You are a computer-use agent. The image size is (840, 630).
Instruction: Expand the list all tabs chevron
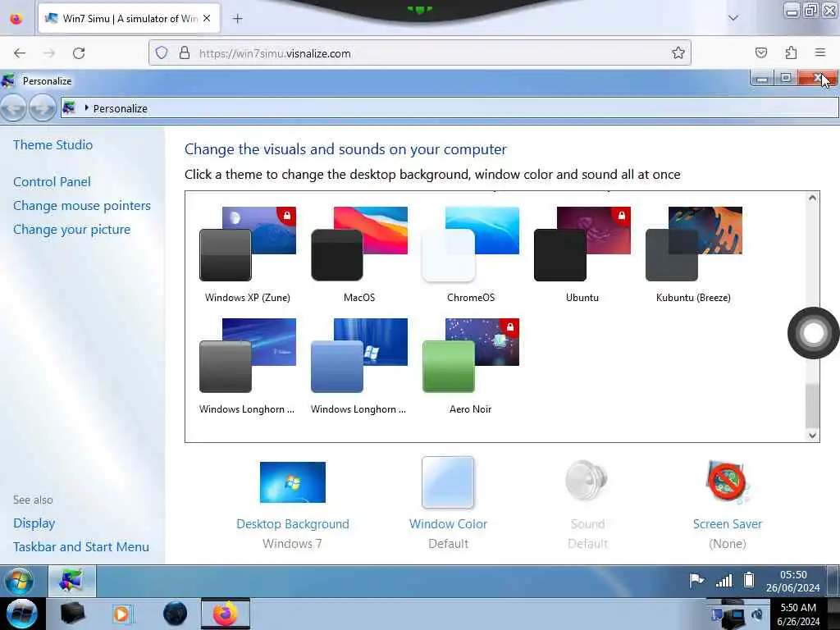tap(733, 18)
